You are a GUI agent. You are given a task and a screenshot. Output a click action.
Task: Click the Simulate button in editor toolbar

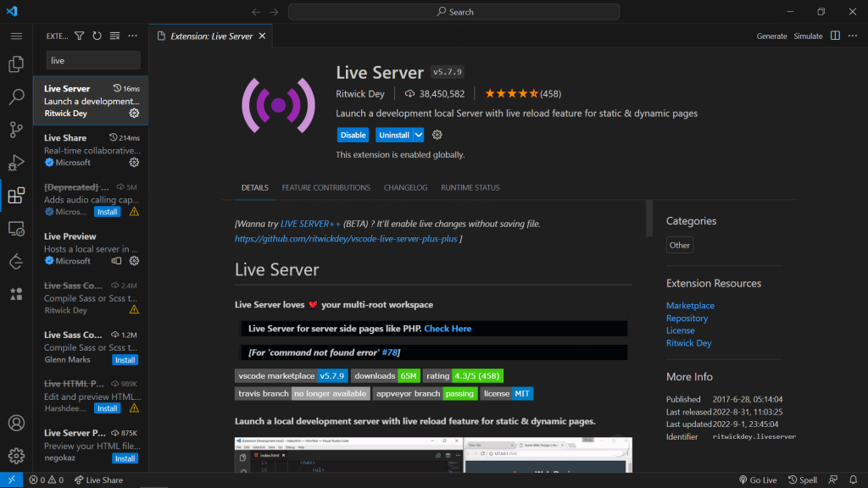(808, 36)
